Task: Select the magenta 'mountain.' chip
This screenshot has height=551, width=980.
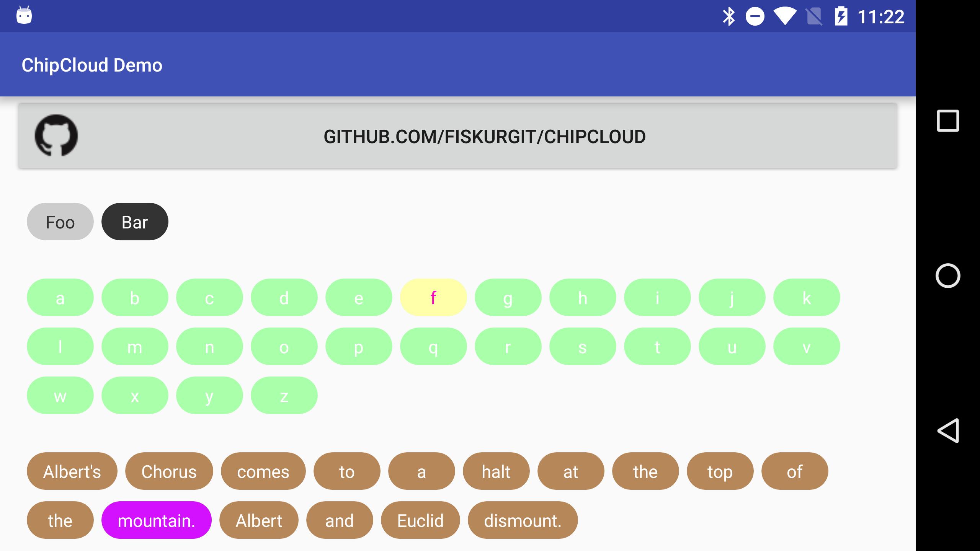Action: [155, 520]
